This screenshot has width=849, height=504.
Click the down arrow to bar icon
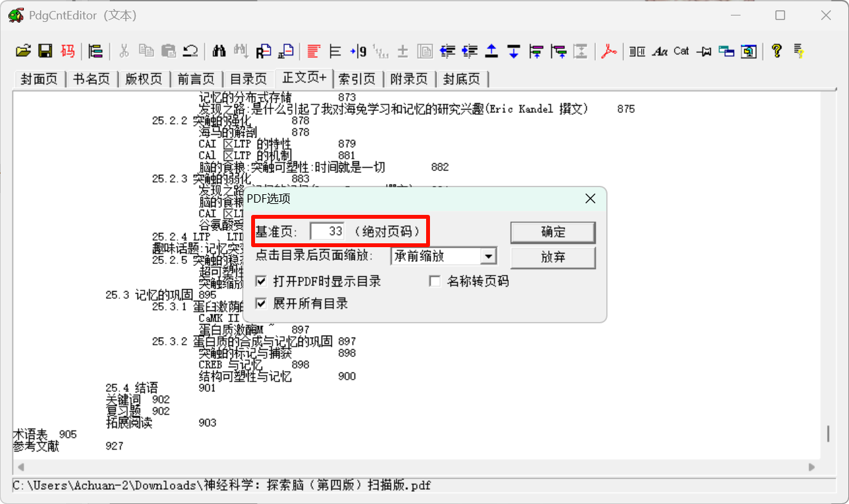pos(513,51)
